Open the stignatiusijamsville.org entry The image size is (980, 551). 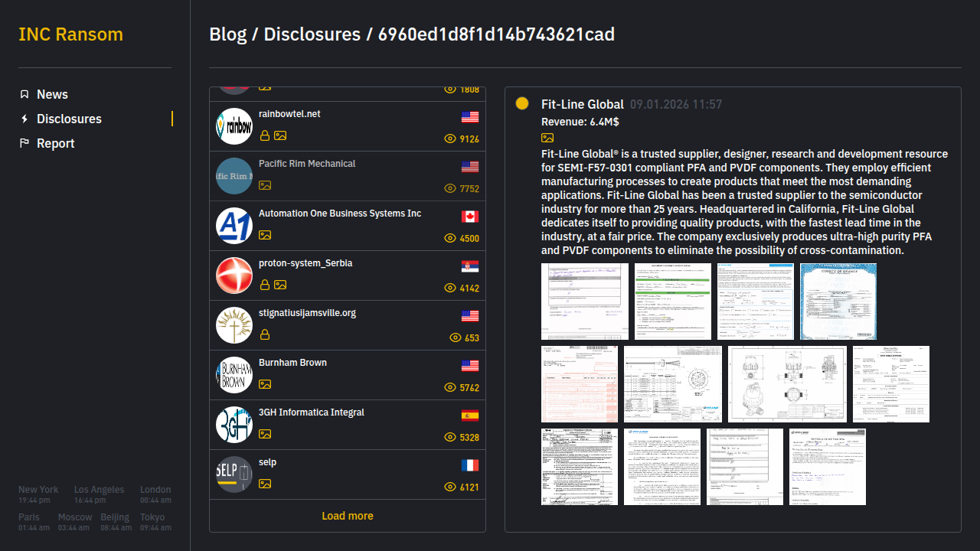348,325
